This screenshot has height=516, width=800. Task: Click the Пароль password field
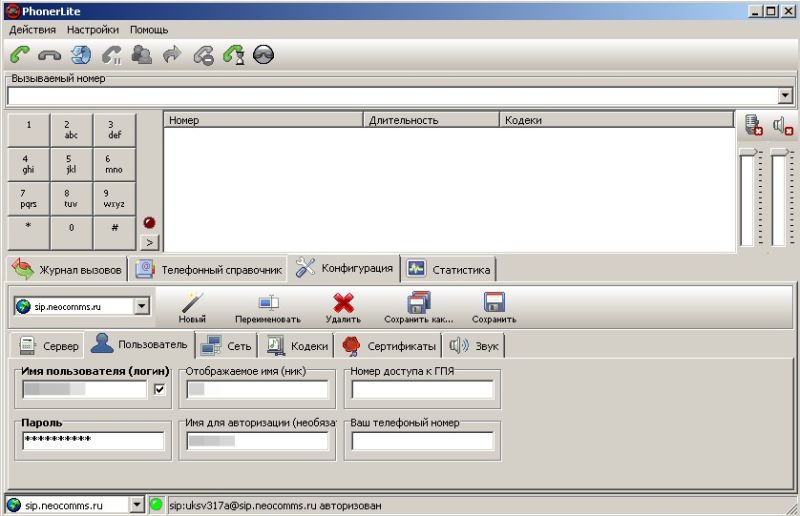click(x=92, y=440)
